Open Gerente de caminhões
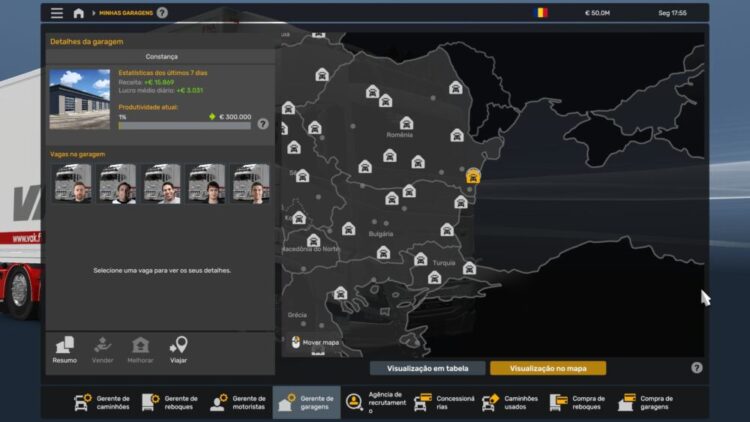 click(102, 402)
